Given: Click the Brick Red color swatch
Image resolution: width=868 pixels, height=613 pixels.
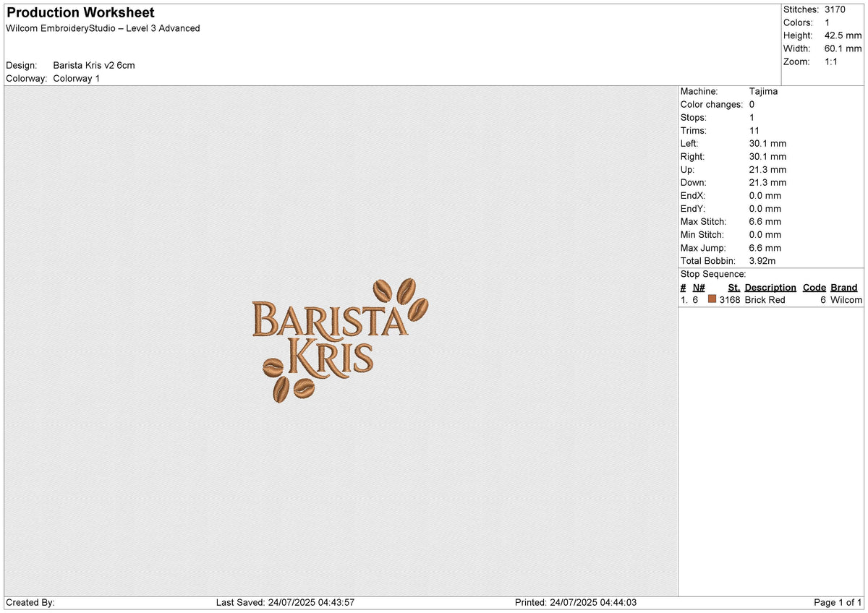Looking at the screenshot, I should pyautogui.click(x=712, y=299).
